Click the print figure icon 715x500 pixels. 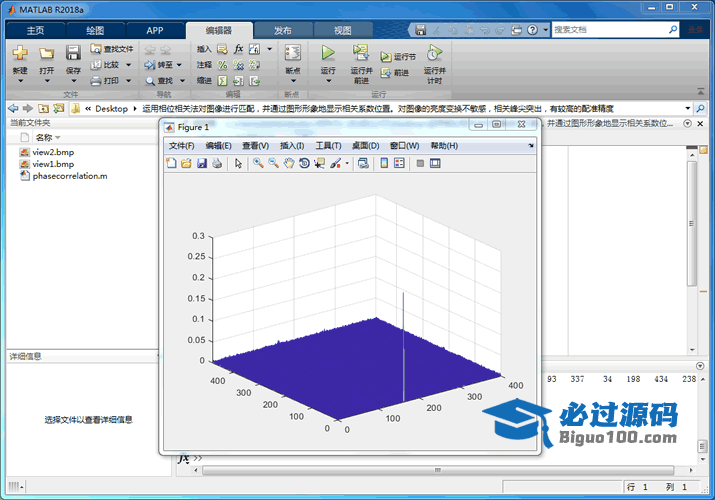tap(216, 163)
